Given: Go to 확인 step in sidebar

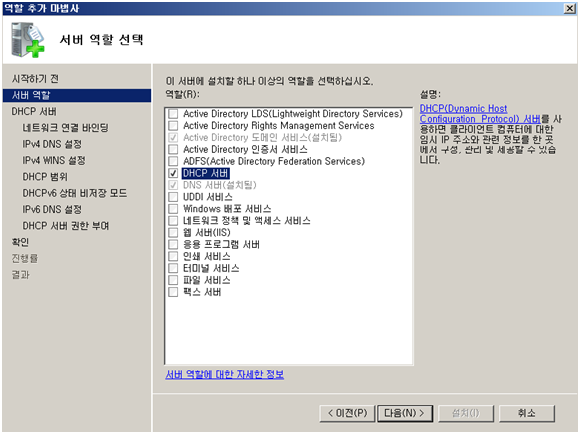Looking at the screenshot, I should pos(20,242).
